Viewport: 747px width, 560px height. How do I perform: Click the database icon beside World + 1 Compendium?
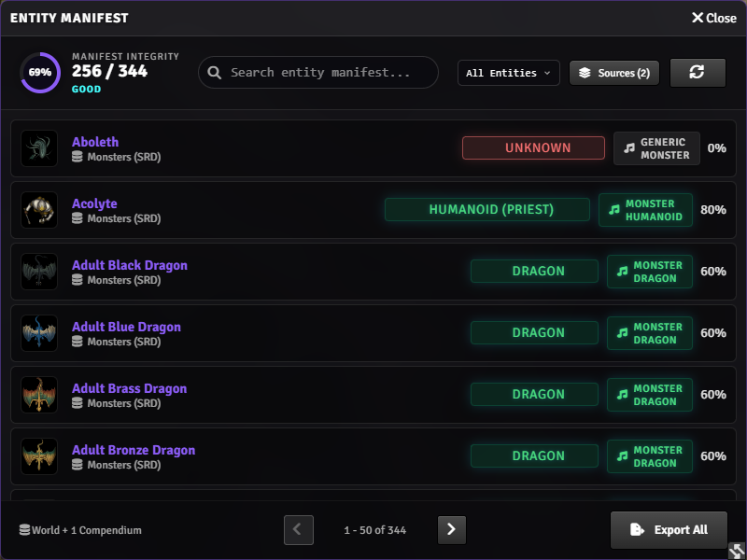point(24,529)
